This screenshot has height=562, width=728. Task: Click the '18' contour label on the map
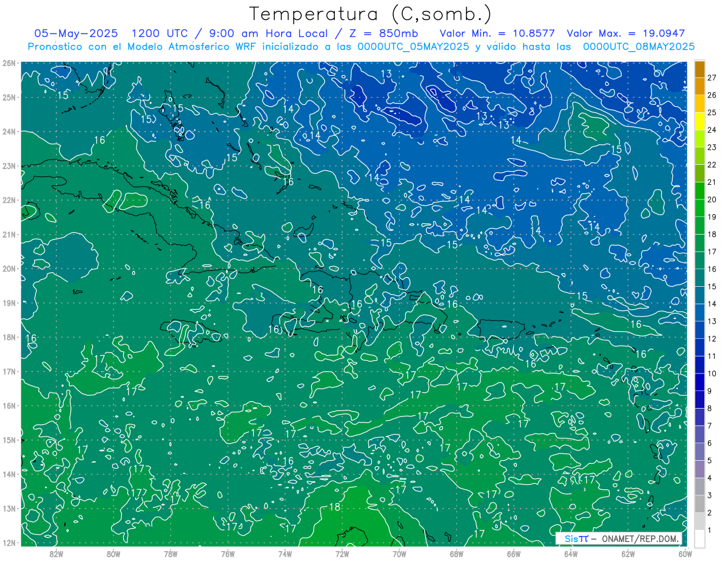tap(334, 507)
